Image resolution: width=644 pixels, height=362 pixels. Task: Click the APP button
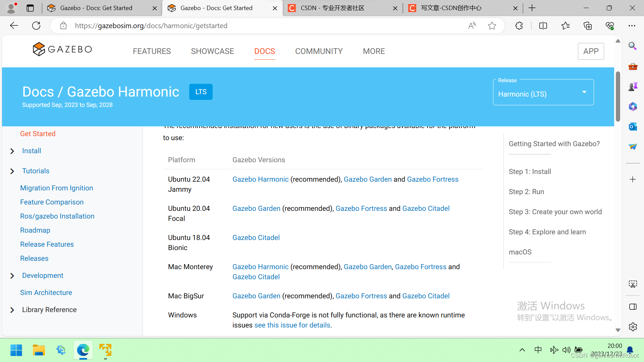pos(591,51)
